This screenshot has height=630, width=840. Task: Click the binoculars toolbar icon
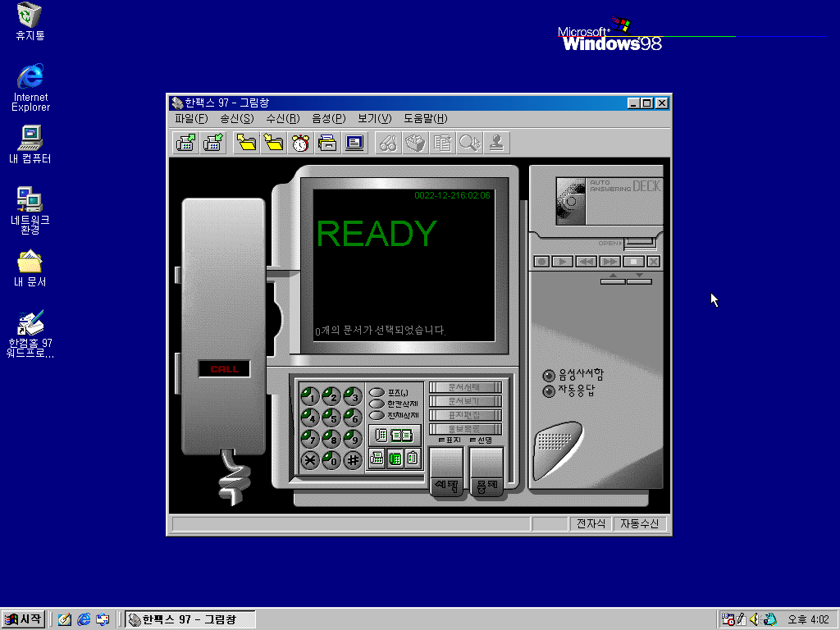pos(388,143)
